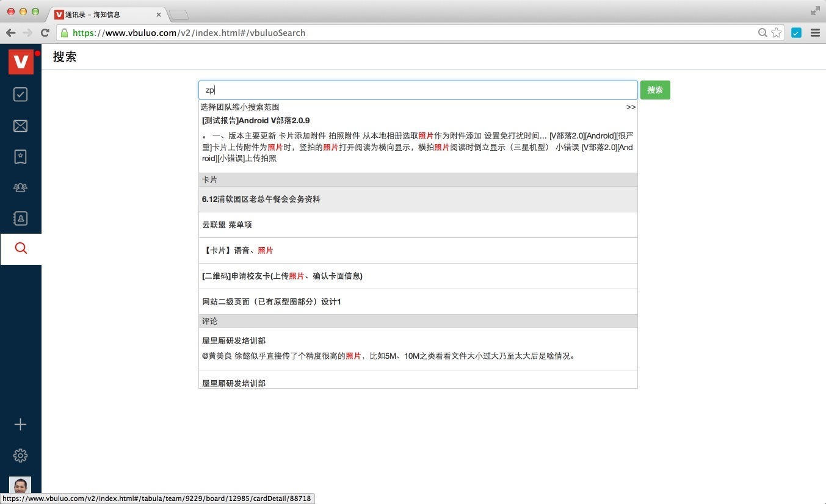
Task: Select the search magnifier icon in sidebar
Action: tap(21, 248)
